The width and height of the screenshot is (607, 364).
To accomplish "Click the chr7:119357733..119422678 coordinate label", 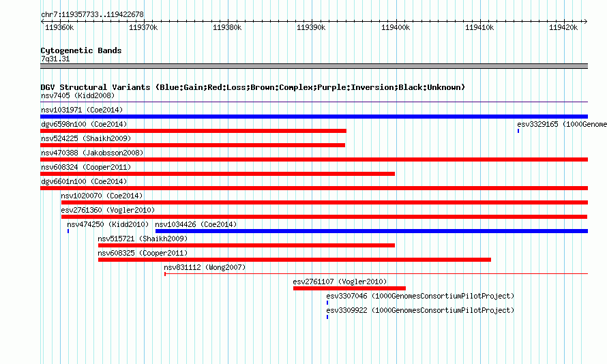I will [x=92, y=14].
